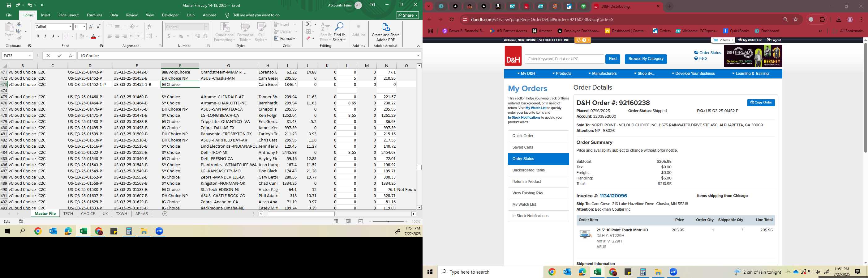This screenshot has height=278, width=868.
Task: Open Insert Function via the fx icon
Action: pos(70,56)
